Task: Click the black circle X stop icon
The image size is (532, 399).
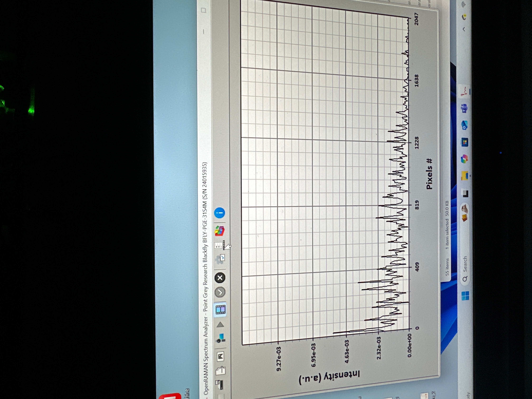Action: click(x=220, y=278)
